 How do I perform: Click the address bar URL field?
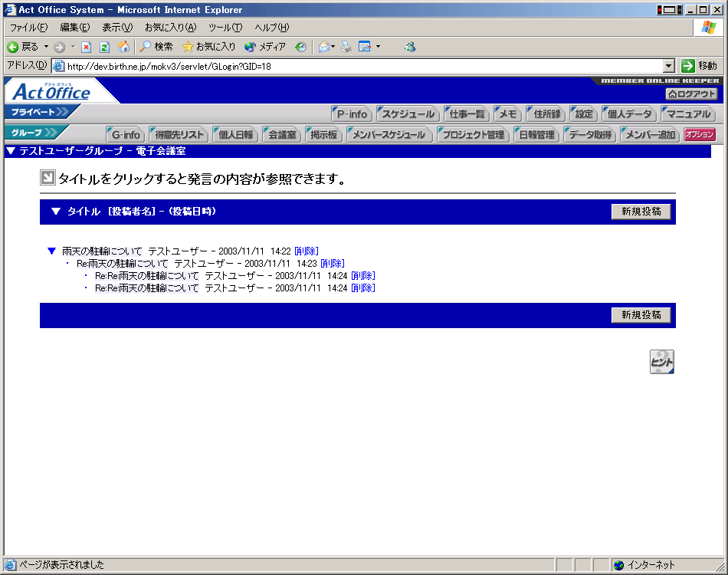point(360,66)
